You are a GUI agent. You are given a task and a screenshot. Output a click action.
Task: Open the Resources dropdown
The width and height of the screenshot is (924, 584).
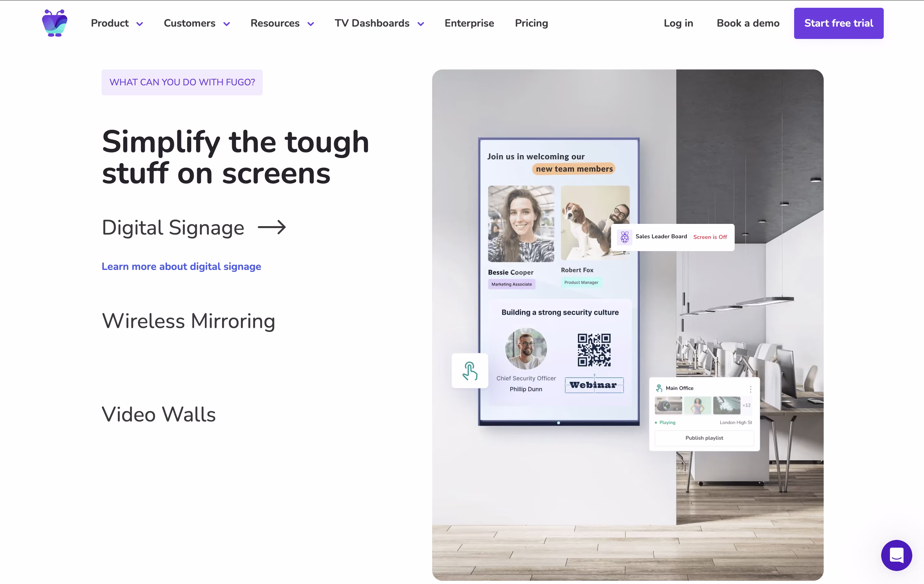pos(282,23)
